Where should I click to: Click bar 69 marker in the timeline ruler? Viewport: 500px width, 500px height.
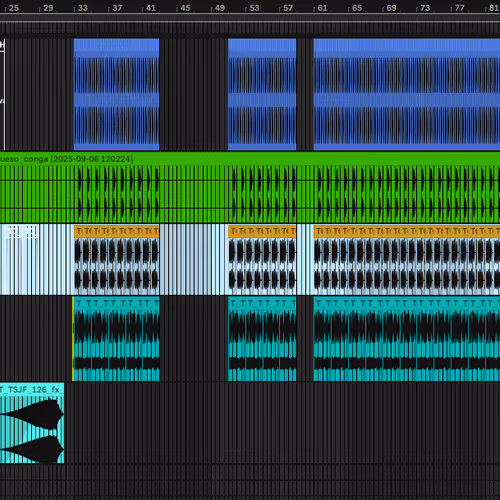(391, 8)
